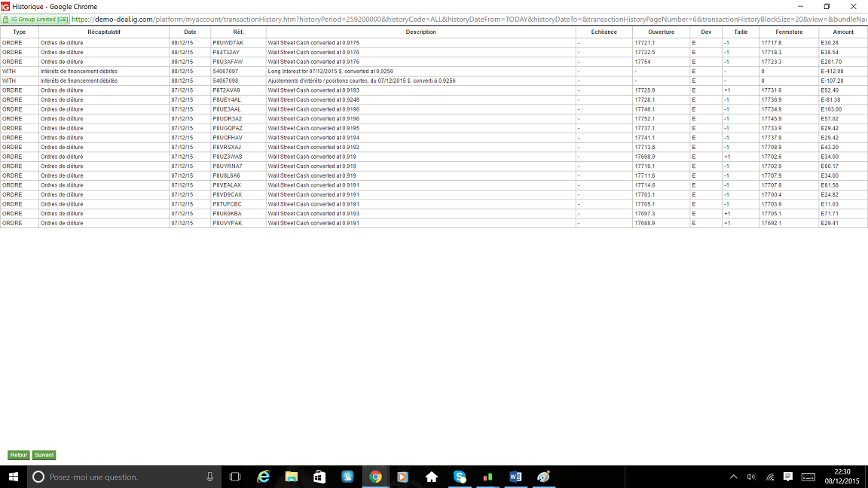Viewport: 868px width, 488px height.
Task: Select reference 54067097
Action: click(x=225, y=72)
